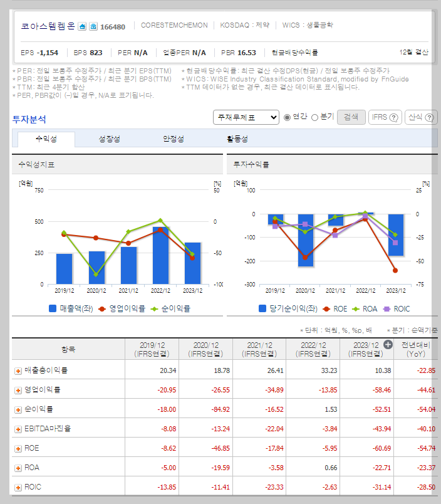Select the 분기 quarterly radio button

click(x=314, y=118)
